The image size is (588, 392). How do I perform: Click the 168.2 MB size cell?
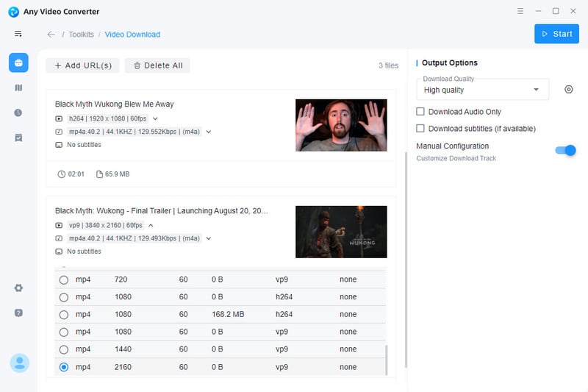[228, 314]
